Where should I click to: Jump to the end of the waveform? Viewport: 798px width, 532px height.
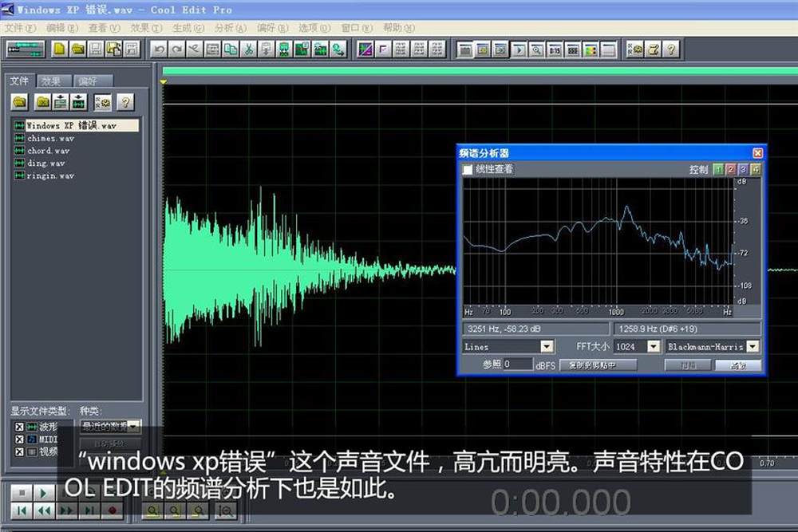(x=89, y=510)
